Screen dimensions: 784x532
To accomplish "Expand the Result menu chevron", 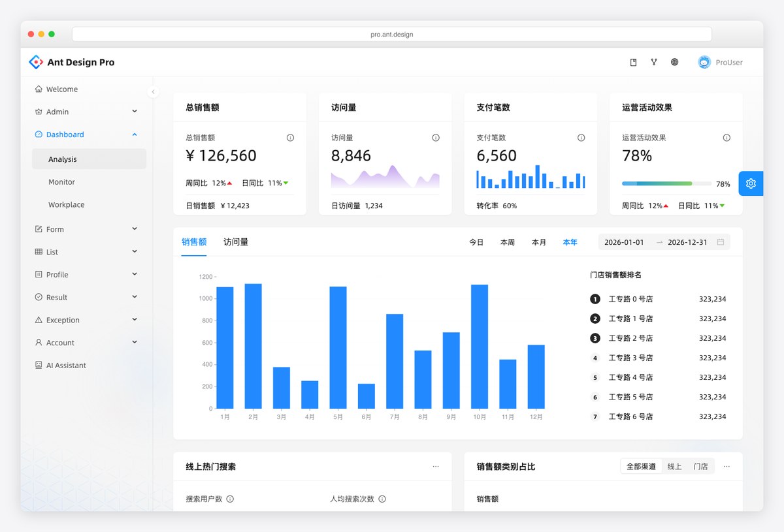I will tap(135, 296).
